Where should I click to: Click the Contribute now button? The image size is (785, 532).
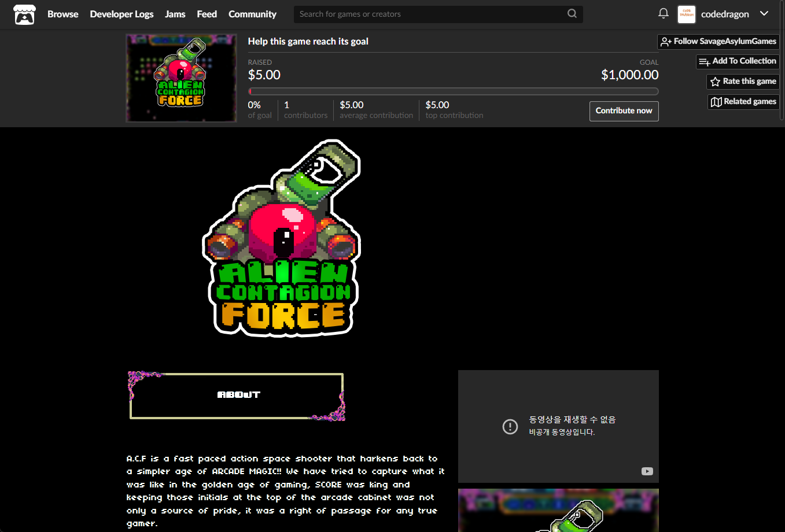[624, 111]
